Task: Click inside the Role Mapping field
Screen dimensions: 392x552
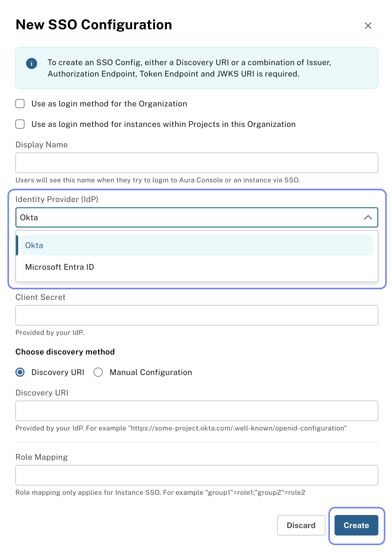Action: [197, 475]
